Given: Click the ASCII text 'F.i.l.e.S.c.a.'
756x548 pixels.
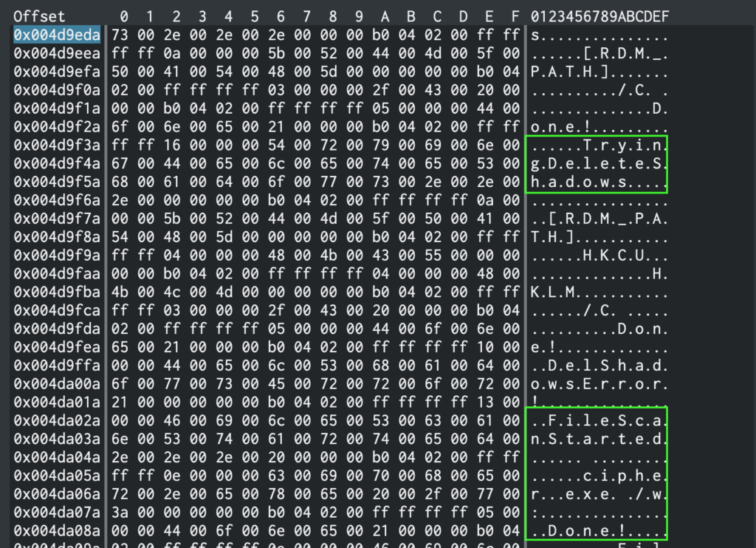Looking at the screenshot, I should [608, 419].
